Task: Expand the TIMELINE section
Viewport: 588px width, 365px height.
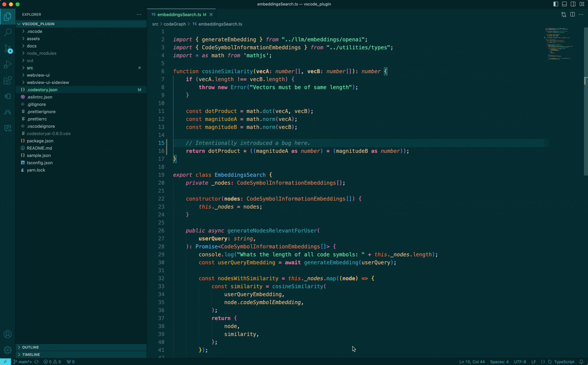Action: 31,354
